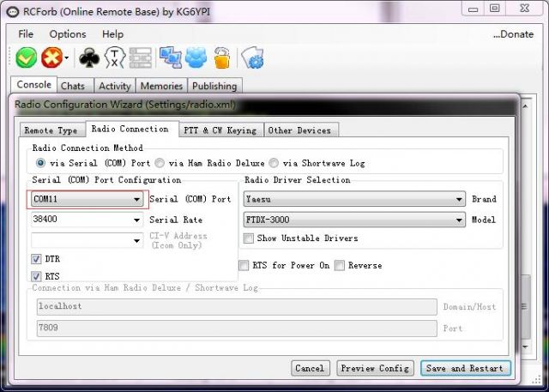The width and height of the screenshot is (549, 392).
Task: Toggle the DTR checkbox
Action: click(36, 259)
